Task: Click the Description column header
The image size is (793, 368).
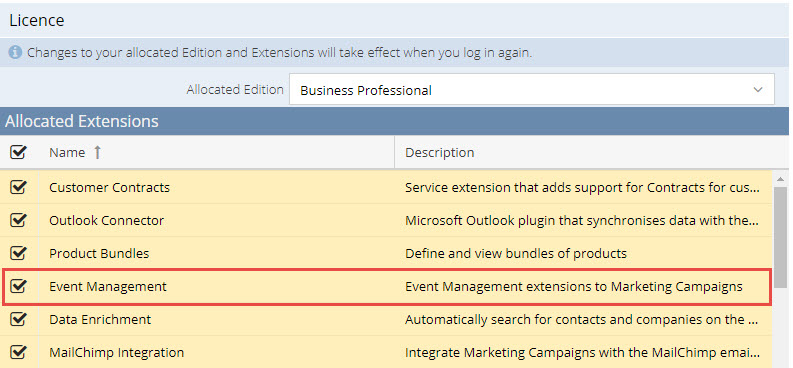Action: tap(439, 153)
